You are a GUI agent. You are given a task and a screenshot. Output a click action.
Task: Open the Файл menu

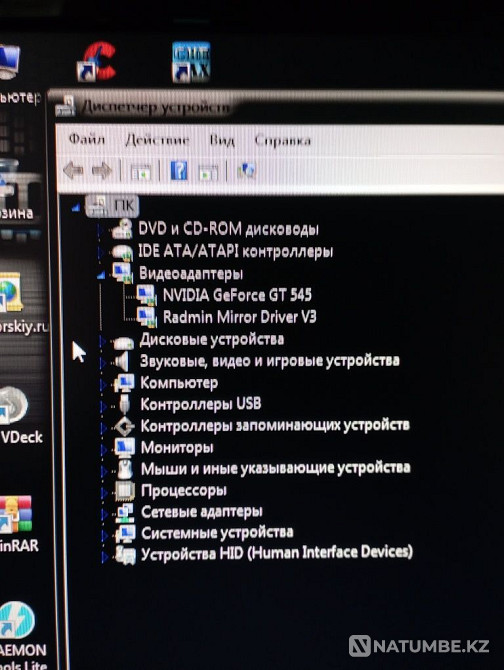click(x=87, y=139)
